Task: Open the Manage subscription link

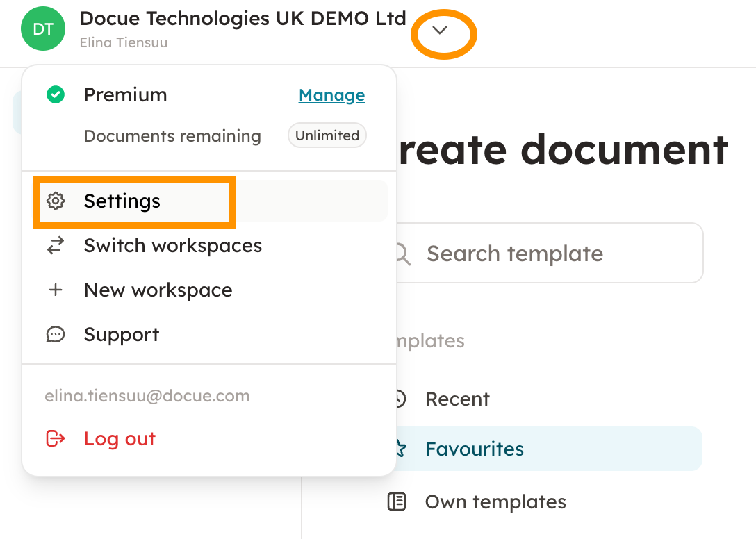Action: (x=331, y=95)
